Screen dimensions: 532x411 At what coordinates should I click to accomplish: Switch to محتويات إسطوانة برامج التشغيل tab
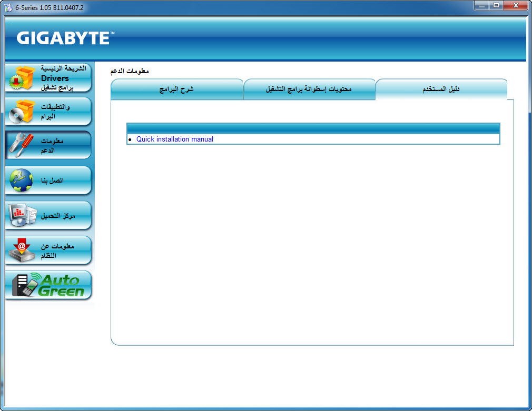tap(309, 89)
